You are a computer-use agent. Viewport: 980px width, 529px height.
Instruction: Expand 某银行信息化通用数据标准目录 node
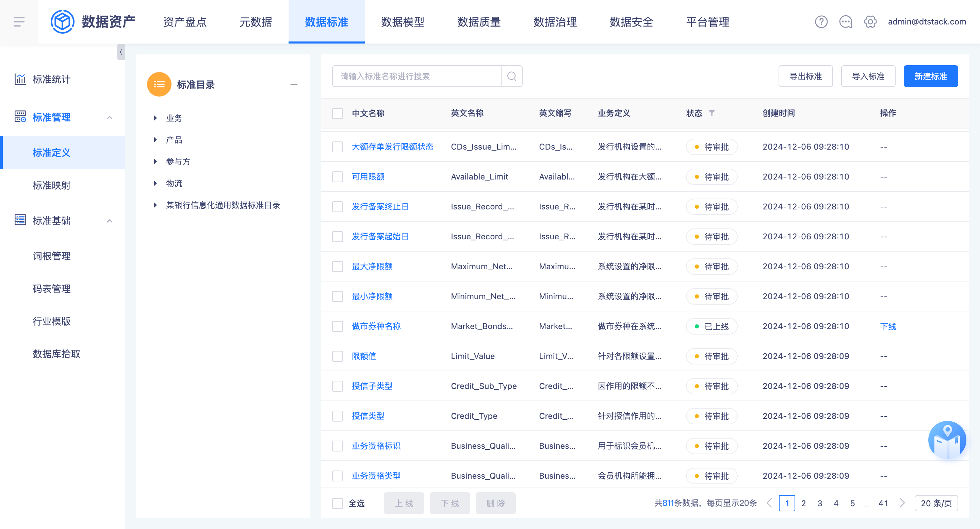tap(155, 205)
